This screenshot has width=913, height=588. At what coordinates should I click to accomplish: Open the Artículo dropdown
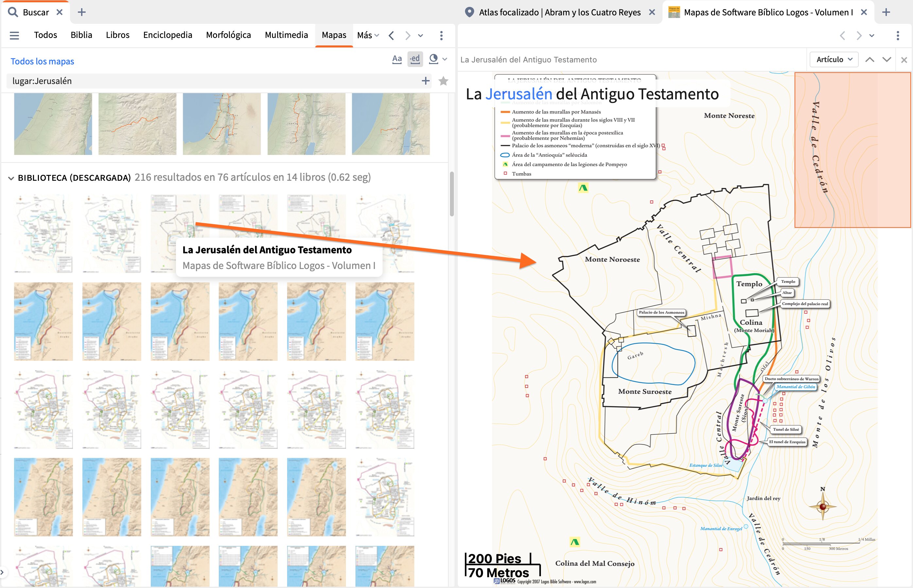(x=834, y=59)
